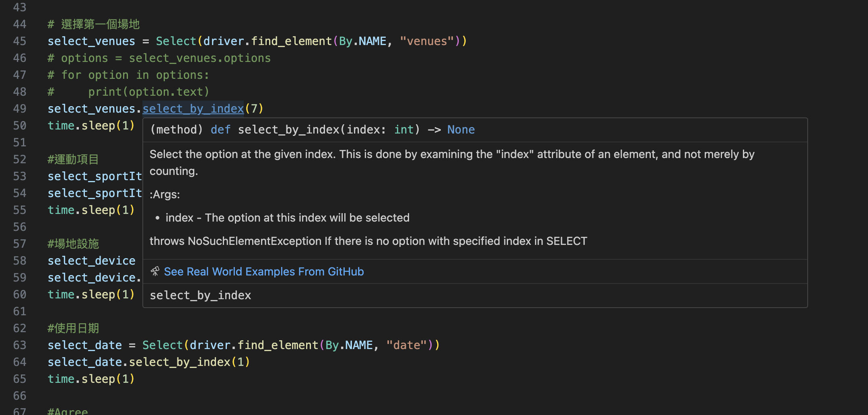Click ':Args:' heading in the tooltip
The height and width of the screenshot is (415, 868).
click(x=165, y=195)
